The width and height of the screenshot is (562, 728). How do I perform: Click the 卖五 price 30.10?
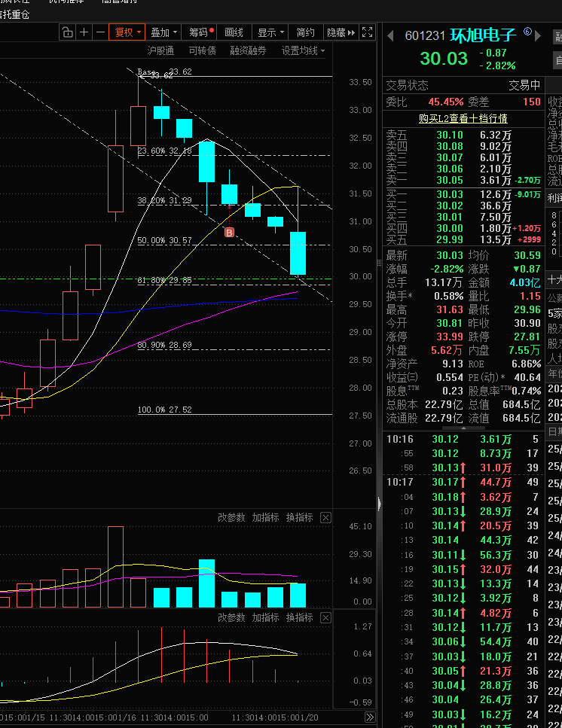pyautogui.click(x=450, y=135)
